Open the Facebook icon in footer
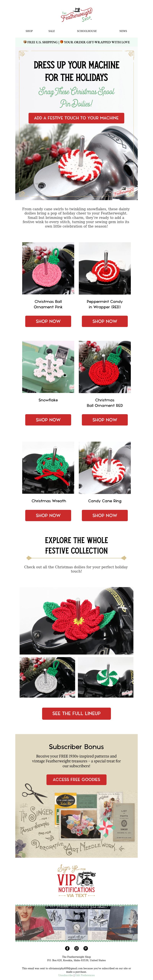Image resolution: width=153 pixels, height=980 pixels. [x=67, y=948]
